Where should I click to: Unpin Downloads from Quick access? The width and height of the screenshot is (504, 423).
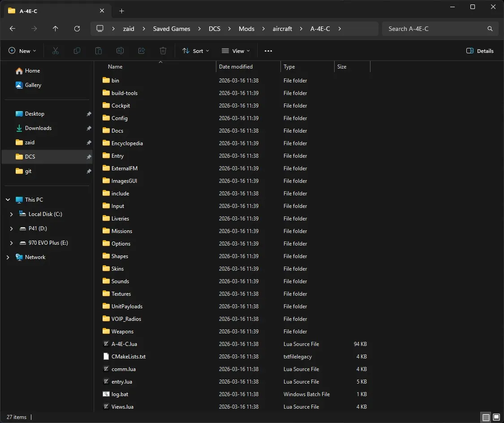tap(89, 128)
